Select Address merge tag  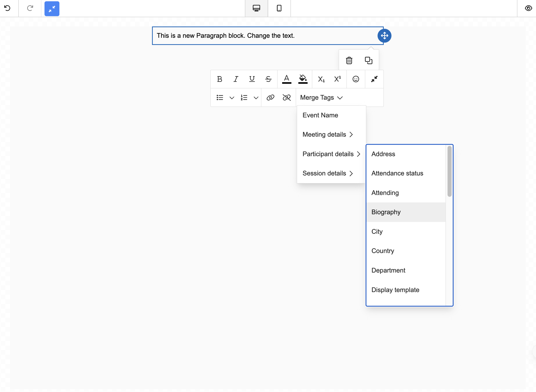click(406, 154)
